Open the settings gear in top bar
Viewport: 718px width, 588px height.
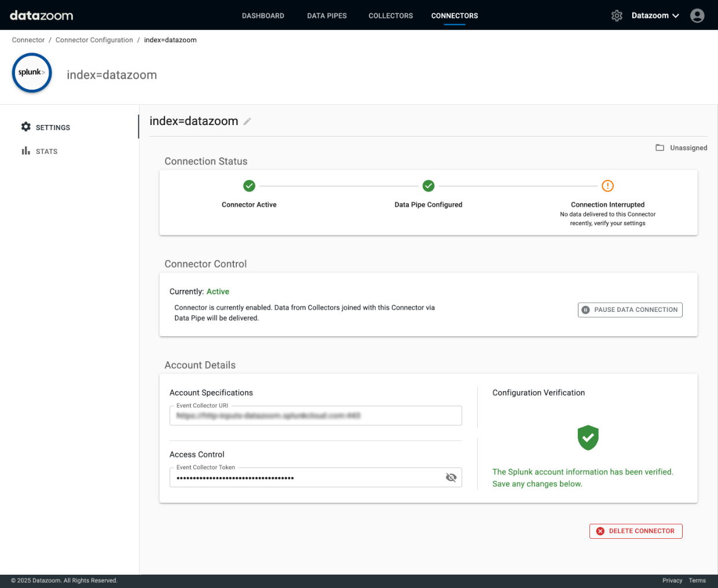tap(617, 16)
